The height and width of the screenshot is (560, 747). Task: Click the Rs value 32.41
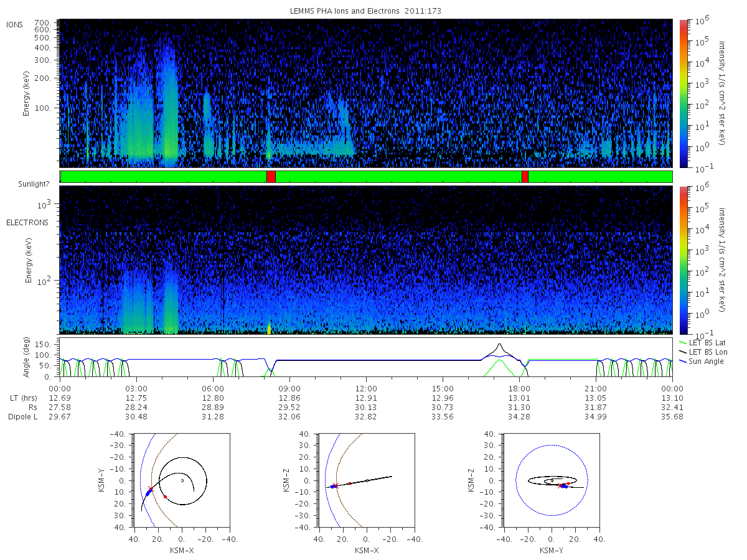pyautogui.click(x=672, y=408)
